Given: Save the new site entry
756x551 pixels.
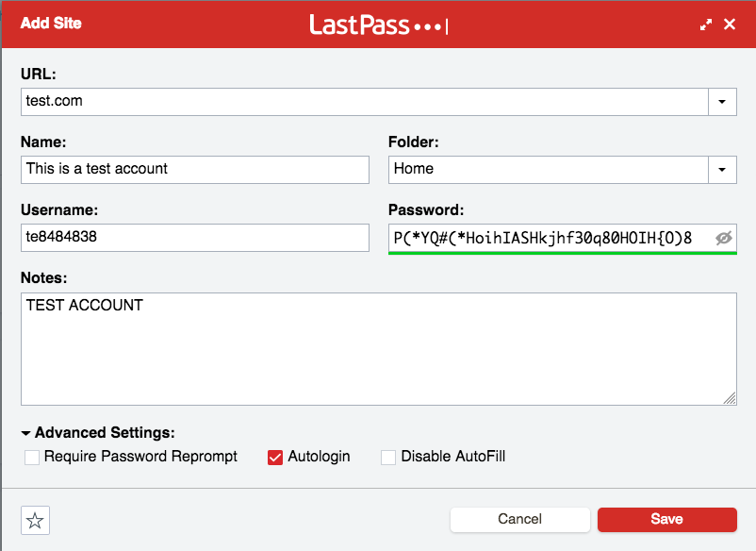Looking at the screenshot, I should pyautogui.click(x=667, y=519).
